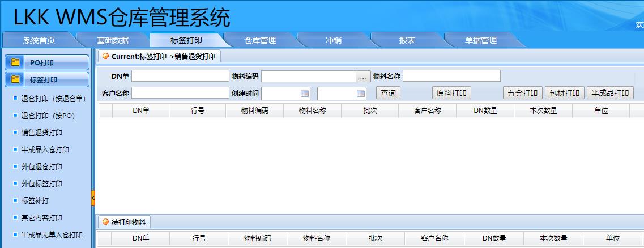Click the 物料名称 column header in top grid
This screenshot has width=644, height=248.
pyautogui.click(x=313, y=111)
